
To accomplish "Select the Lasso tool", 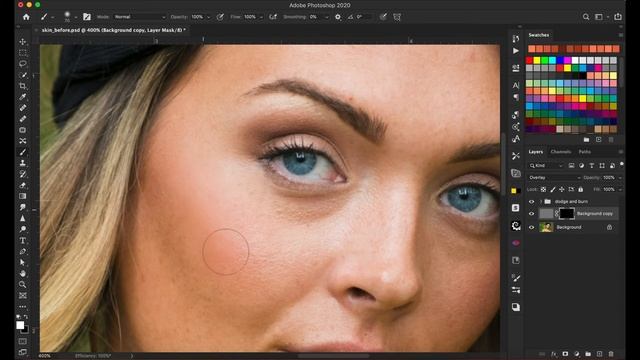I will pos(22,64).
